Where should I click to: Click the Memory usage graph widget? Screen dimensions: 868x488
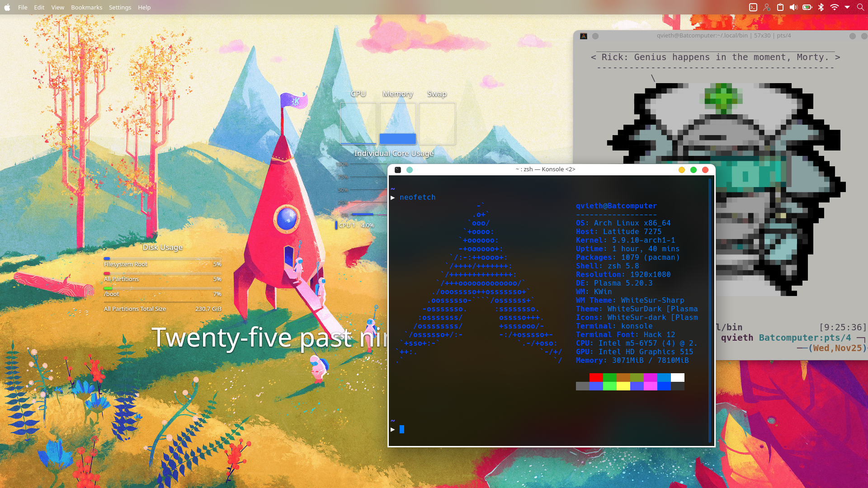point(397,123)
